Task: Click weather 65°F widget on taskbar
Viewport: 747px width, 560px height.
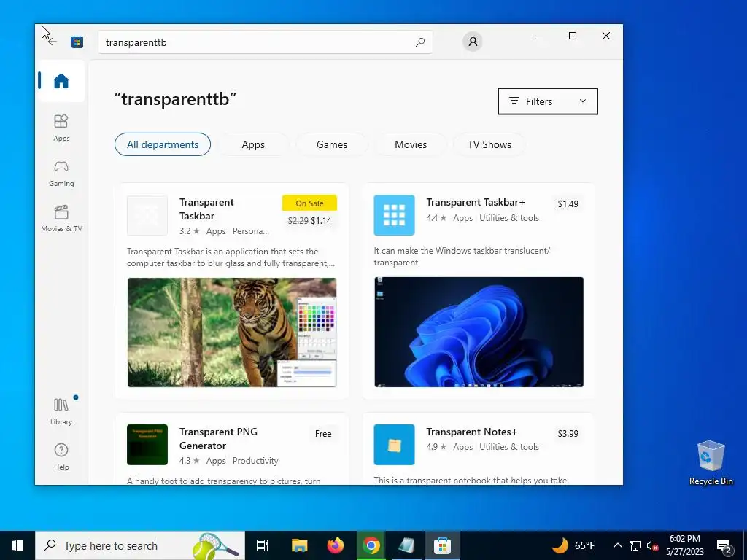Action: (x=573, y=545)
